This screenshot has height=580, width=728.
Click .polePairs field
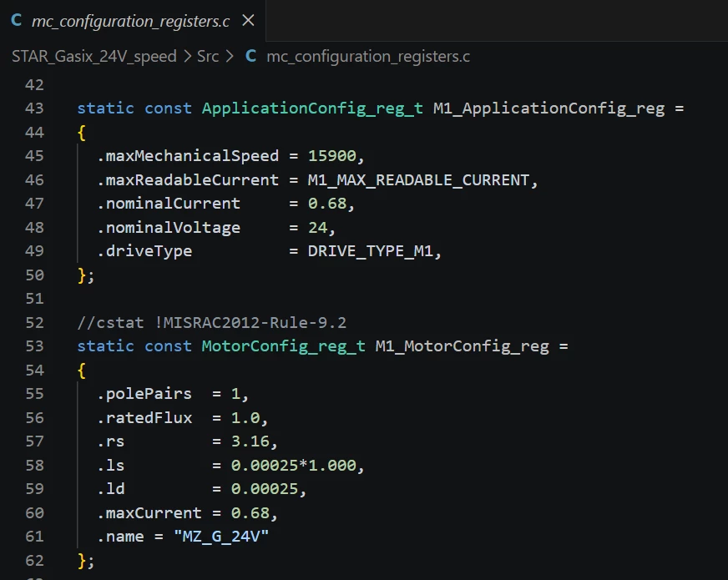tap(144, 394)
